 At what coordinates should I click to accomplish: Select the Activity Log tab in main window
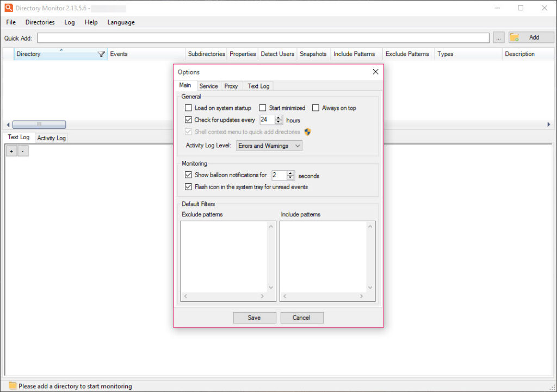pos(52,138)
